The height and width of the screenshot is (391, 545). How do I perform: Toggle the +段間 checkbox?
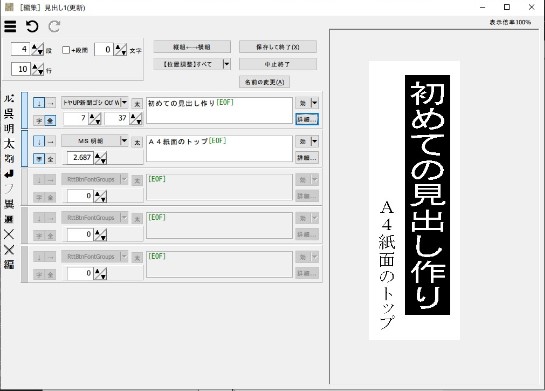[x=66, y=50]
